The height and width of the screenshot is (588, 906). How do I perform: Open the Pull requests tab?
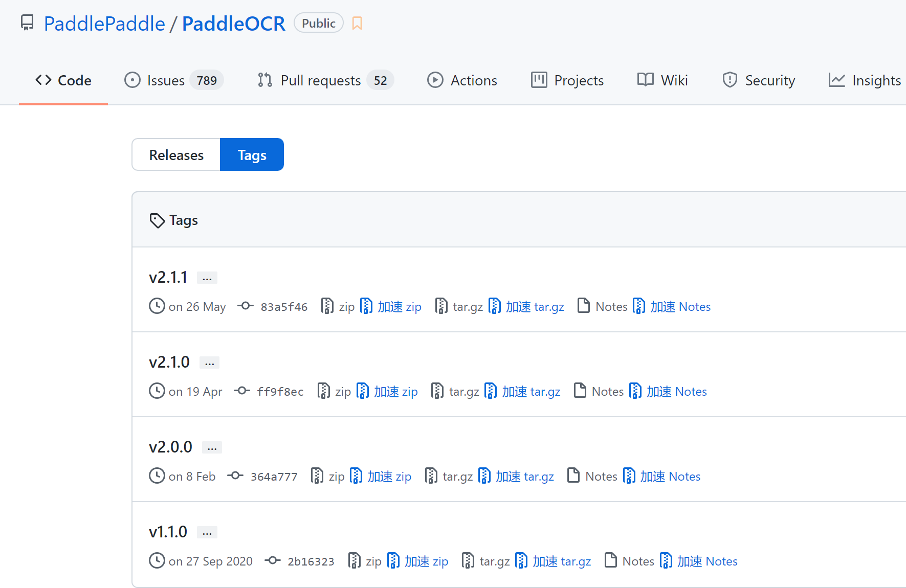pos(325,80)
